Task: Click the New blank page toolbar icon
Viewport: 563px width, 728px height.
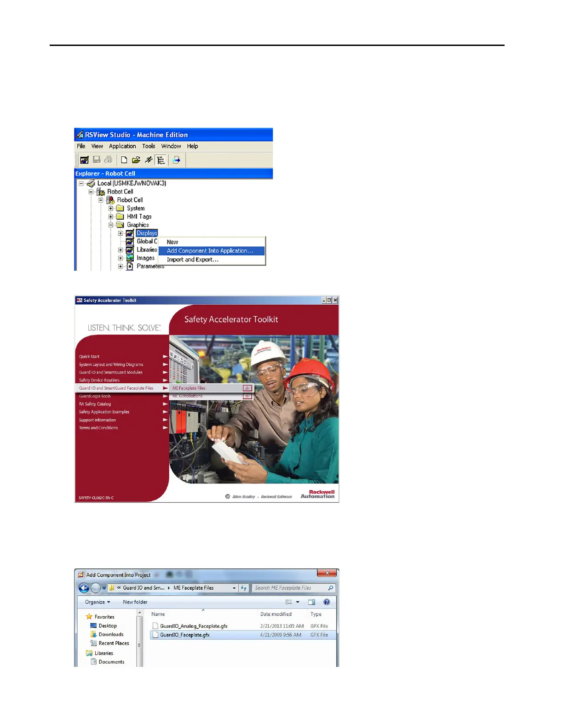Action: (124, 160)
